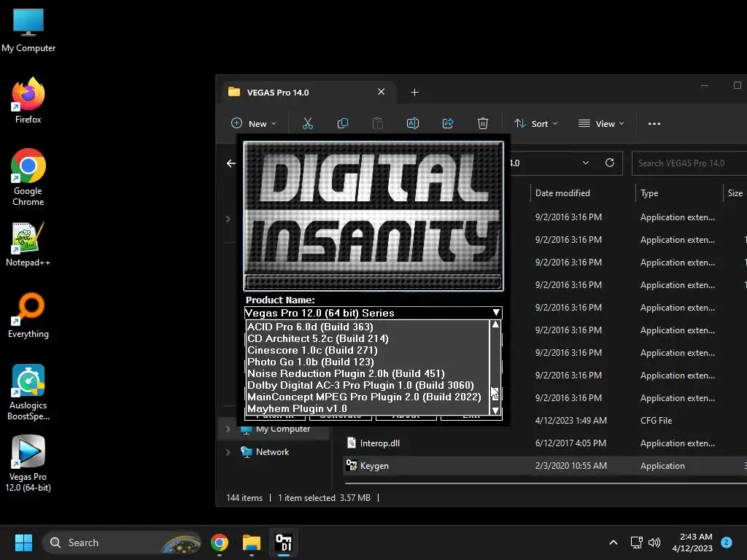This screenshot has width=747, height=560.
Task: Open Google Chrome desktop shortcut
Action: click(x=28, y=177)
